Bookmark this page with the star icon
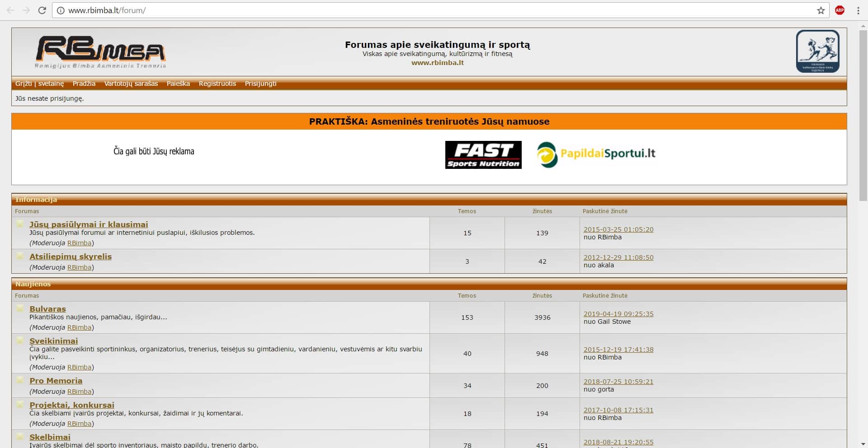Screen dimensions: 868x448 [821, 10]
